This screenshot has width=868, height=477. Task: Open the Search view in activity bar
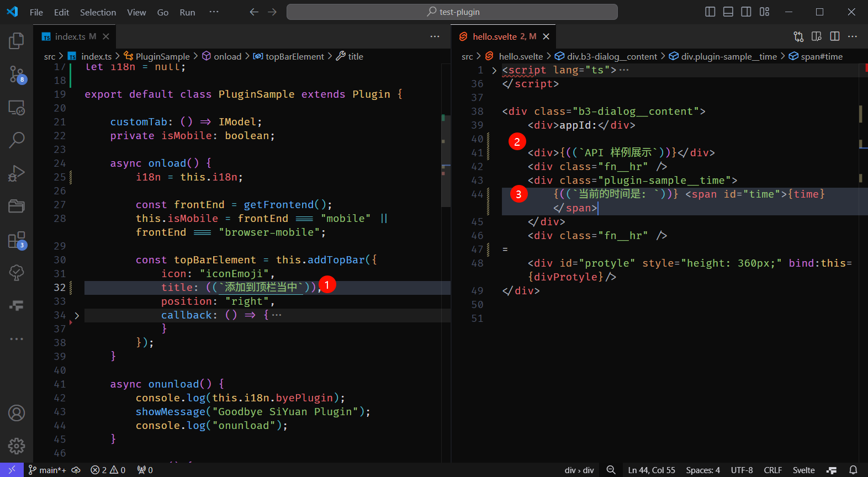[17, 140]
